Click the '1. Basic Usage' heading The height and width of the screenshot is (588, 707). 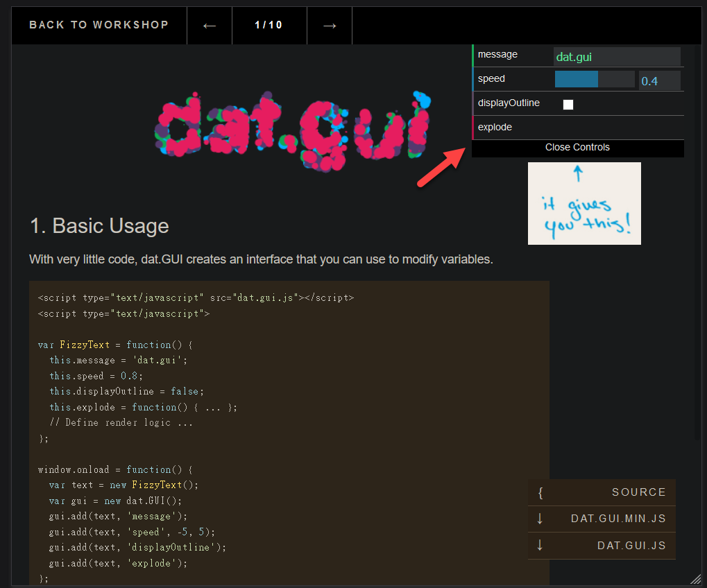coord(99,226)
